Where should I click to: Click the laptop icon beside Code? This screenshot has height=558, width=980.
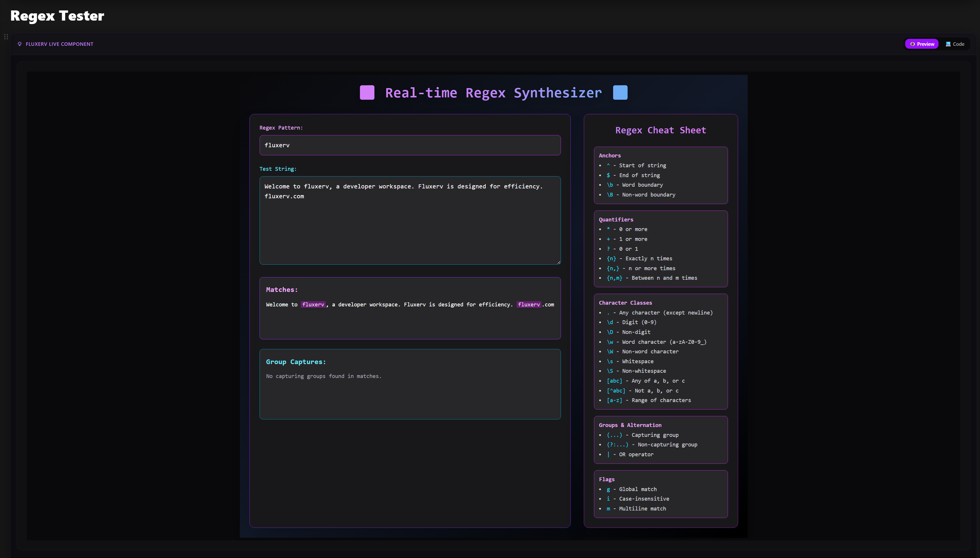coord(948,44)
